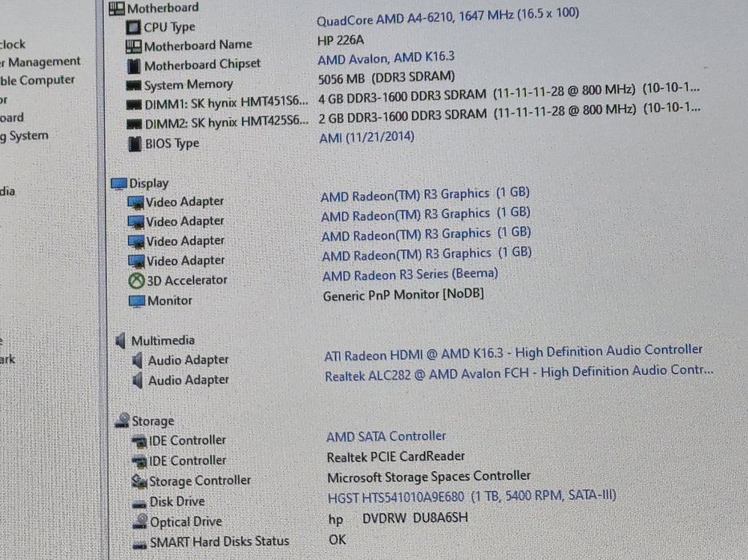
Task: Open the ATI Radeon HDMI audio controller link
Action: pos(513,353)
